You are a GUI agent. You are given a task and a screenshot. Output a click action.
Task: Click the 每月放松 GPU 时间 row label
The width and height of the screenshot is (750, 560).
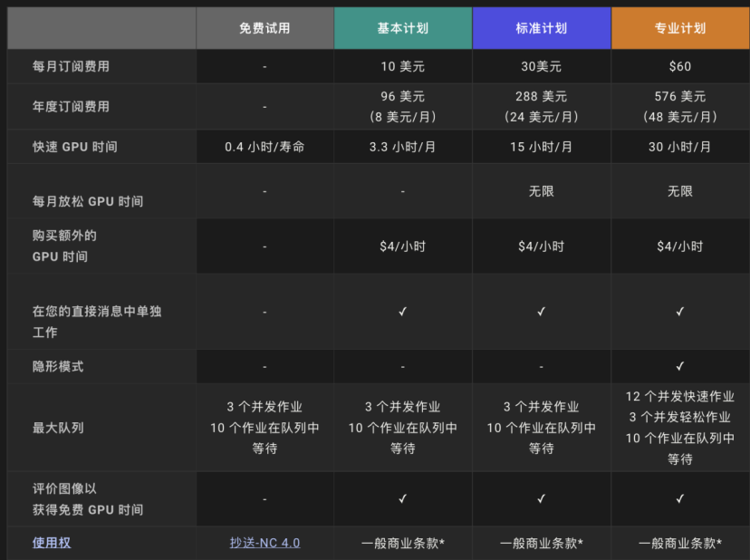click(x=88, y=201)
